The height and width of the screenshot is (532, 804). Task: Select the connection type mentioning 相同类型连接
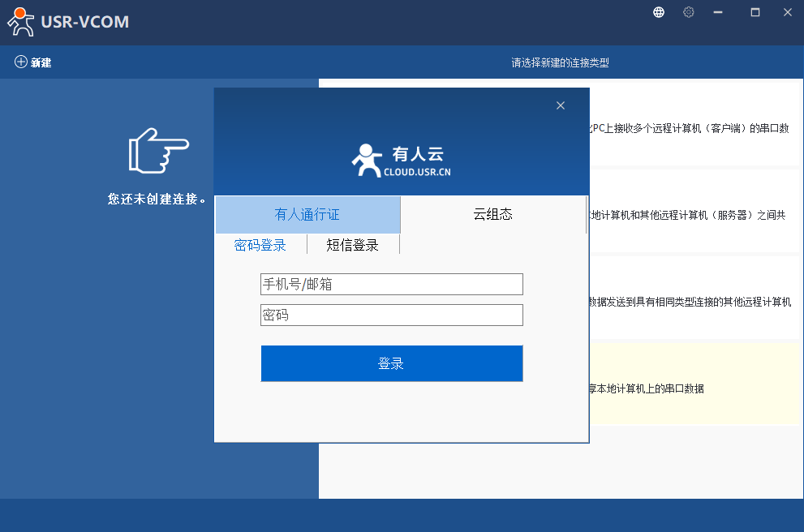[x=690, y=302]
